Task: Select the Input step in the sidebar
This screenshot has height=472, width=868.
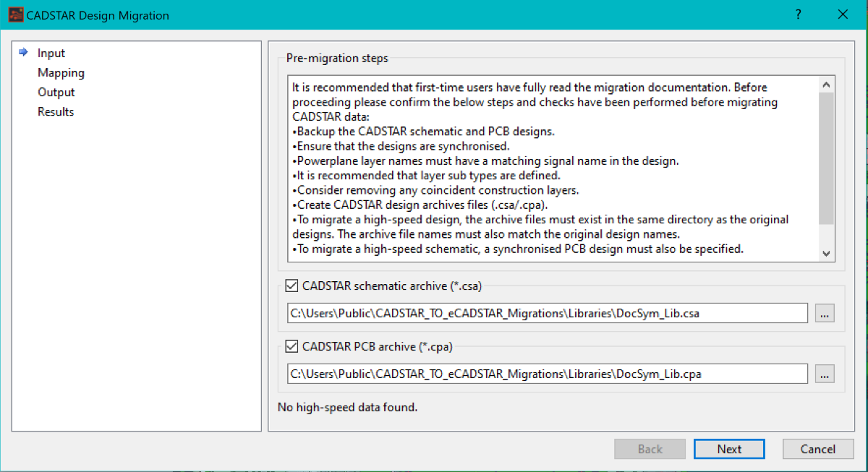Action: 51,53
